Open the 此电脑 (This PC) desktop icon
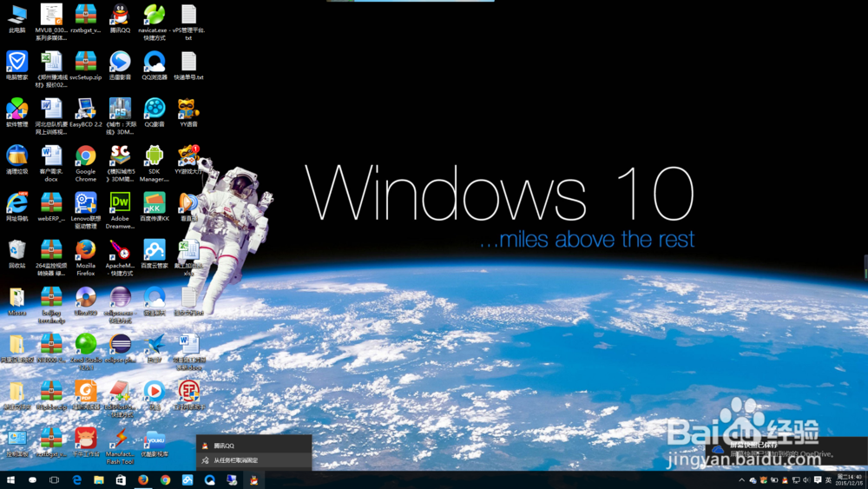The height and width of the screenshot is (489, 868). (x=17, y=19)
